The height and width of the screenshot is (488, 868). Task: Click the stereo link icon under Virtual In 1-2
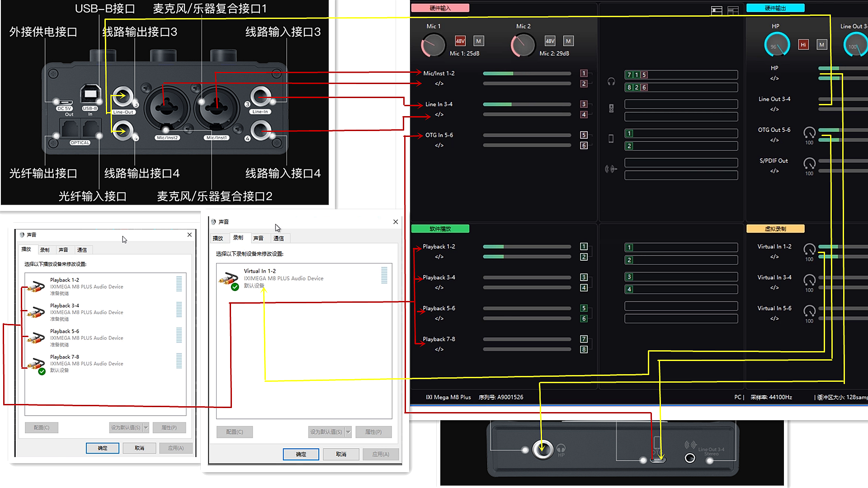click(774, 257)
